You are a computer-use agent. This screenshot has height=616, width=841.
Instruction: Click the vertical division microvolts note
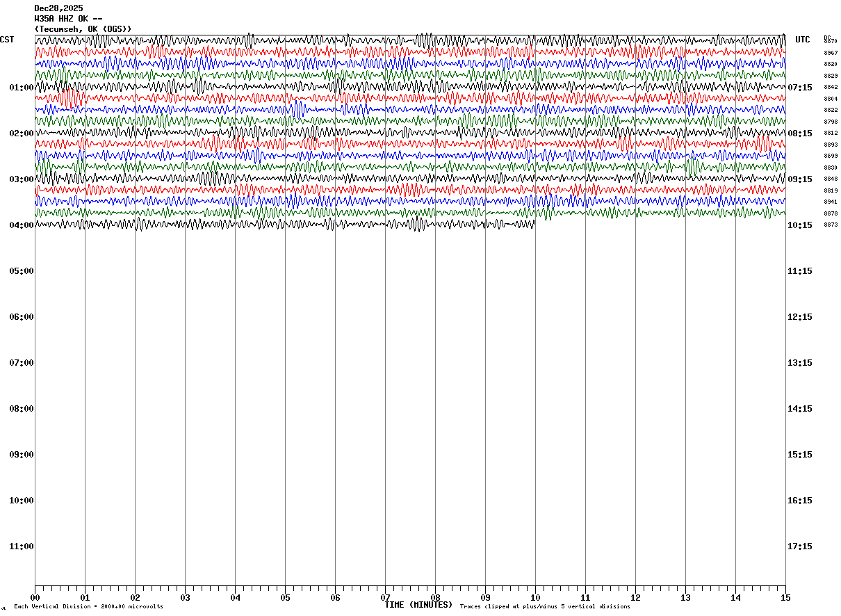[88, 607]
